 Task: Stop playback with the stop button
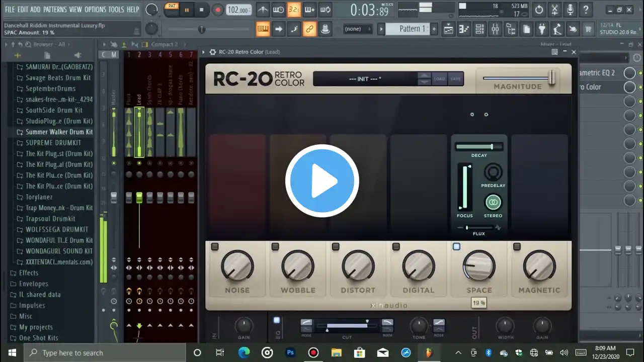(202, 10)
